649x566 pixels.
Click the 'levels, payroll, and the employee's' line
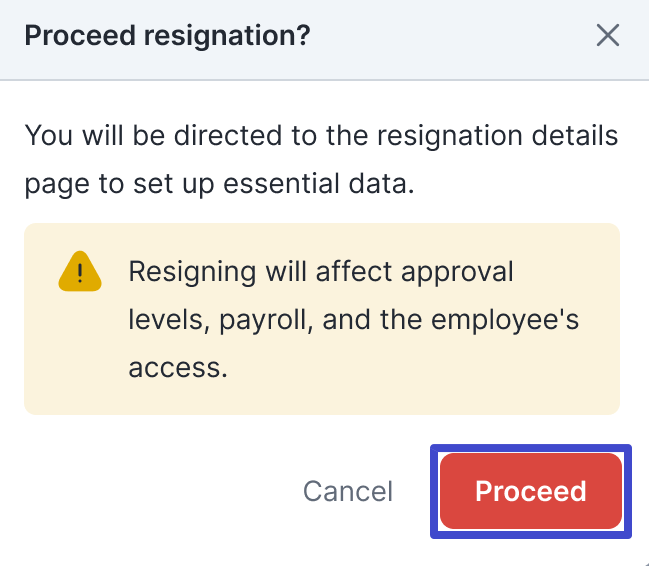pos(354,320)
